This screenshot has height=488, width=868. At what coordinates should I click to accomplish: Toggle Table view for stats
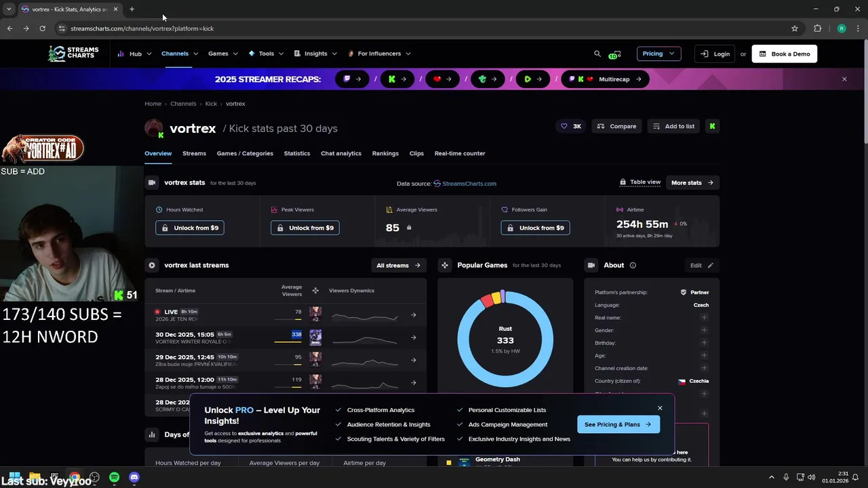coord(640,182)
